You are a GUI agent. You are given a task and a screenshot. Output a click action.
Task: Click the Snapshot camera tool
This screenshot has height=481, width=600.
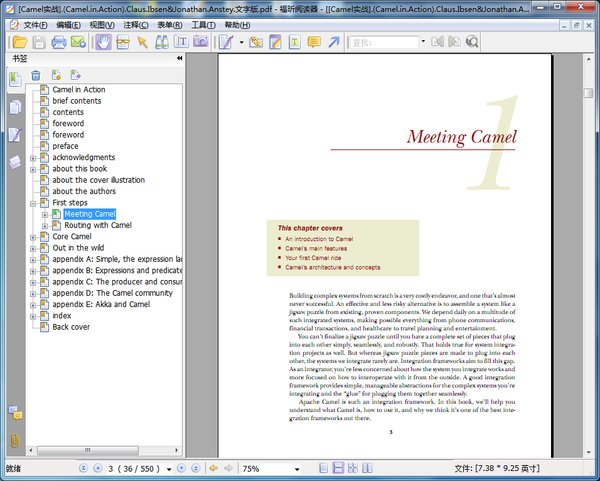(200, 42)
